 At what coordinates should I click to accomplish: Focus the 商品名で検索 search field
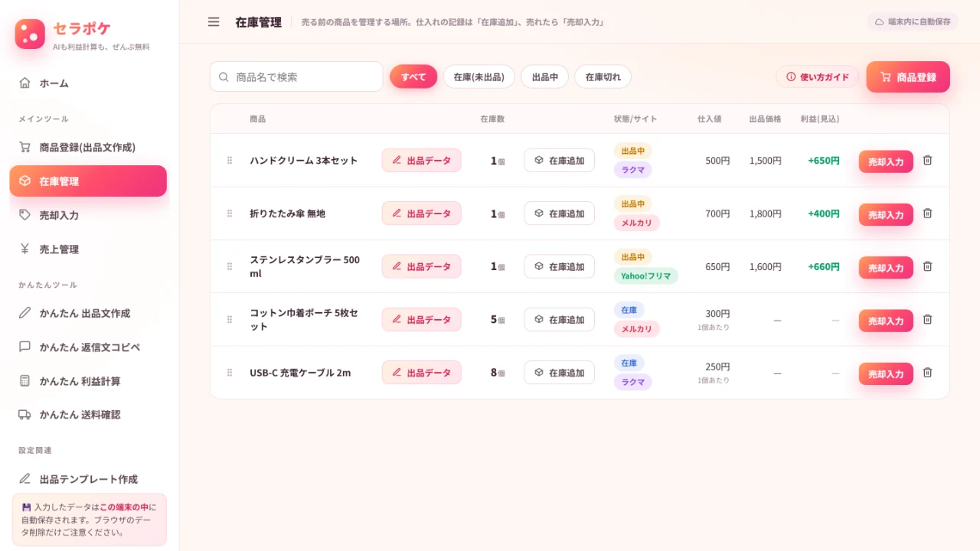[x=296, y=77]
